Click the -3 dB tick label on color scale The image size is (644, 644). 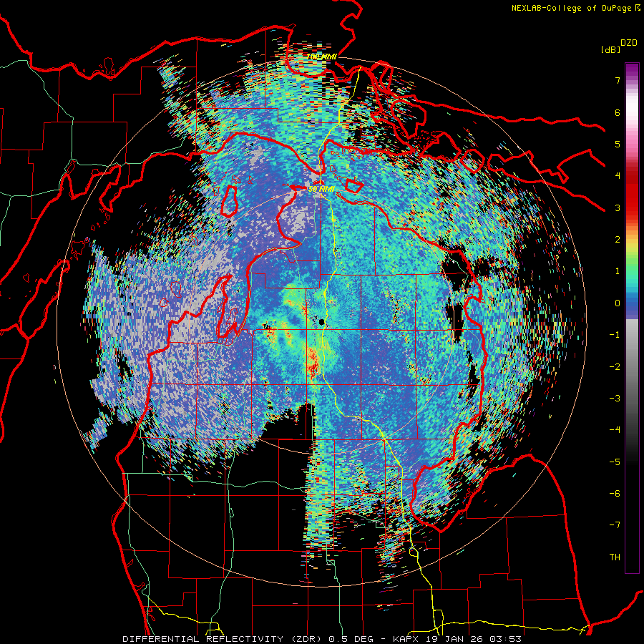pyautogui.click(x=615, y=399)
